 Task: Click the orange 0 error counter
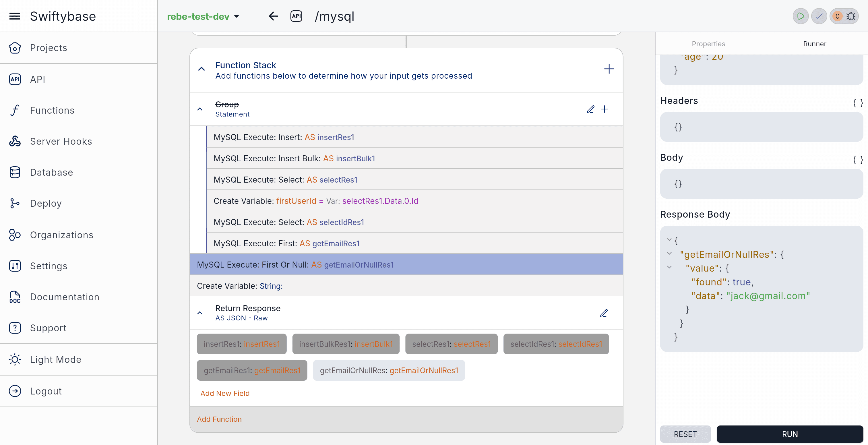(x=837, y=16)
